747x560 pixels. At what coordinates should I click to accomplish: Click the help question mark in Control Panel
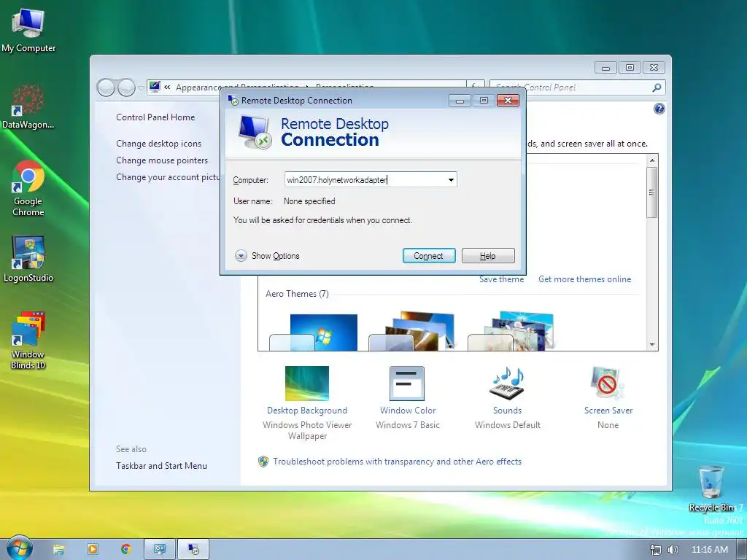pyautogui.click(x=659, y=109)
